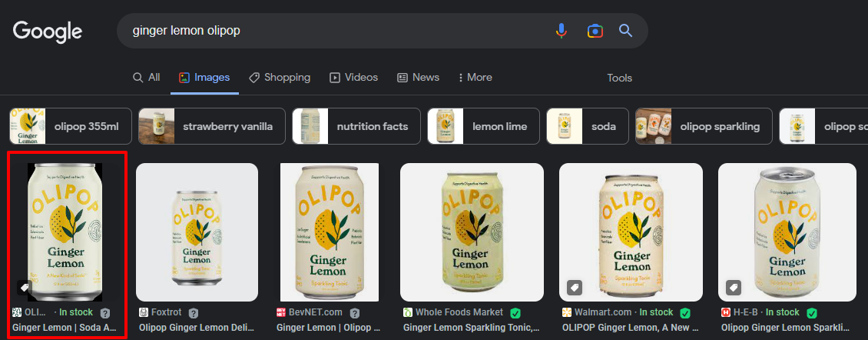Open the Ginger Lemon Sparkling Tonic link
868x340 pixels.
471,328
